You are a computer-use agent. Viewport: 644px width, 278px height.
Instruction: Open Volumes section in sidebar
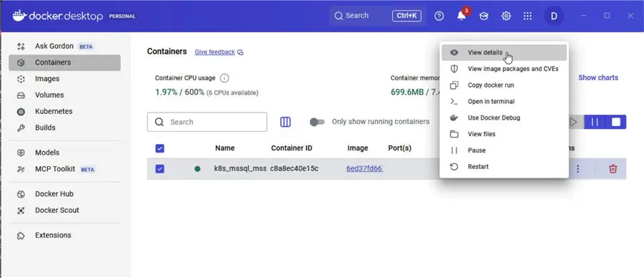tap(64, 95)
